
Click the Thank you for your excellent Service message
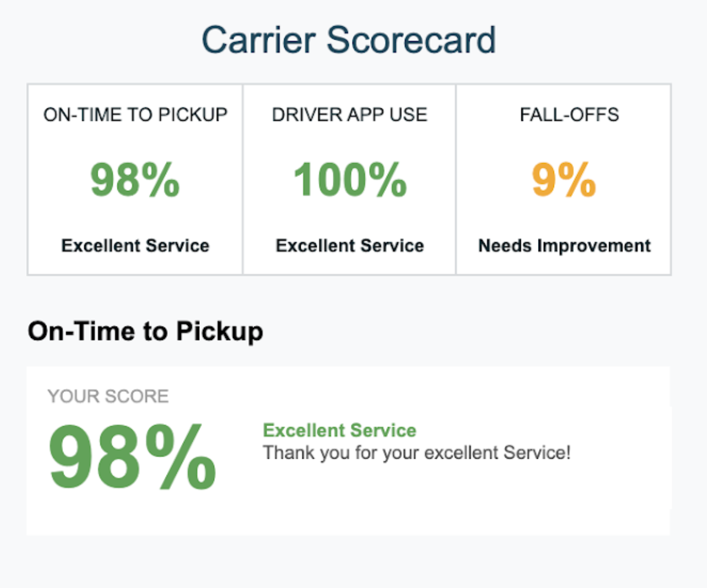tap(416, 453)
